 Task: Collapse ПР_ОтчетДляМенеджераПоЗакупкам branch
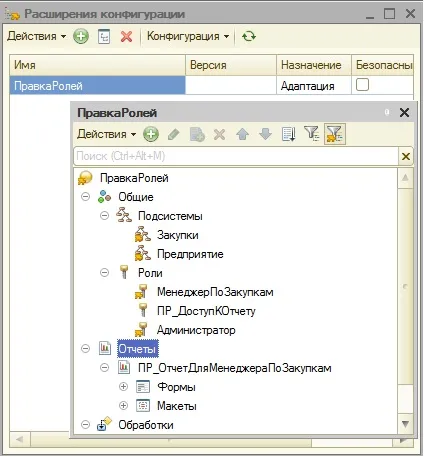point(104,368)
